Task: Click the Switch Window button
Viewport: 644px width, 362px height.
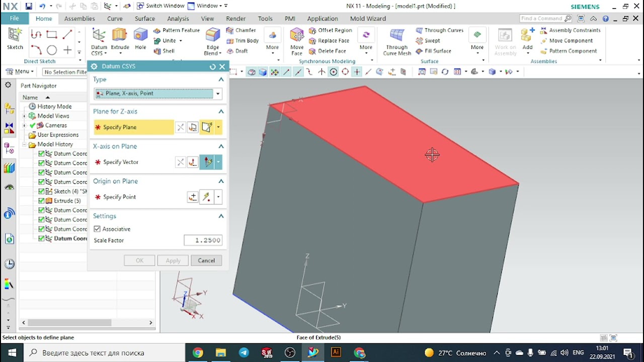Action: [160, 6]
